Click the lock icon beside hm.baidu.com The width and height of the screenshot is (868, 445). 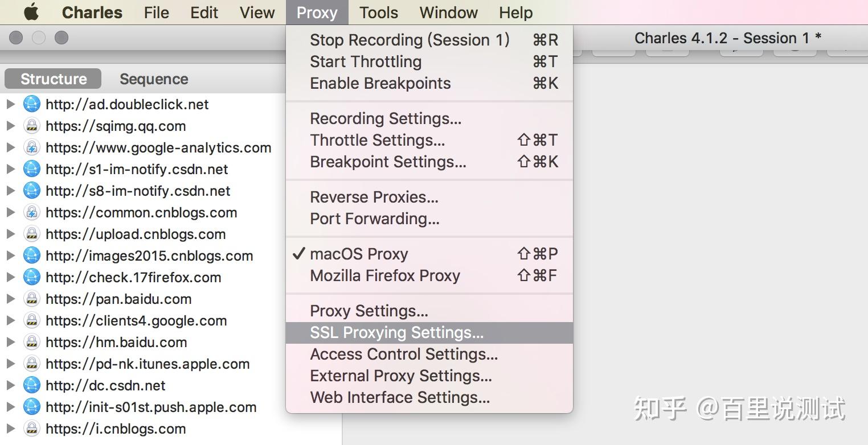point(32,342)
